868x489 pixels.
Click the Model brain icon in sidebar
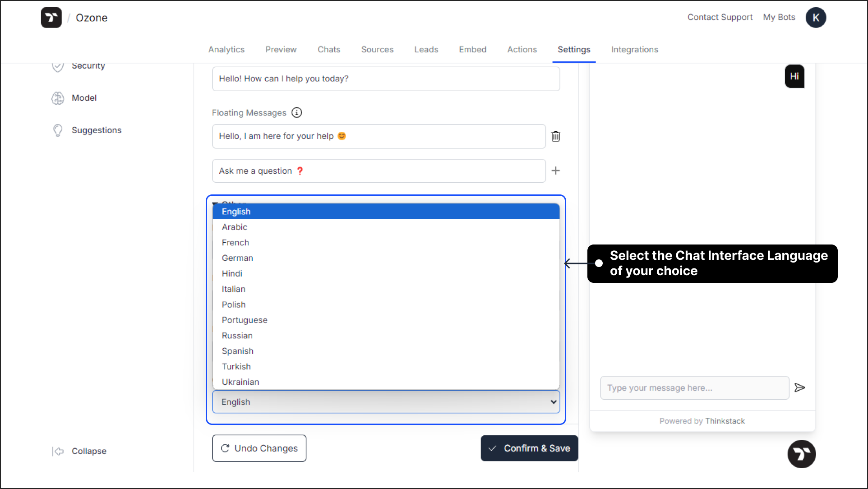click(x=57, y=98)
